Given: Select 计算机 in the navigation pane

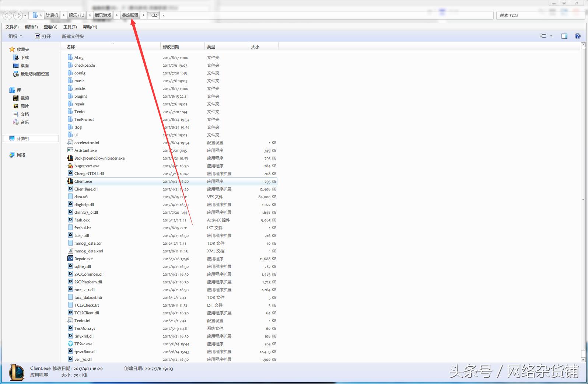Looking at the screenshot, I should pos(23,139).
